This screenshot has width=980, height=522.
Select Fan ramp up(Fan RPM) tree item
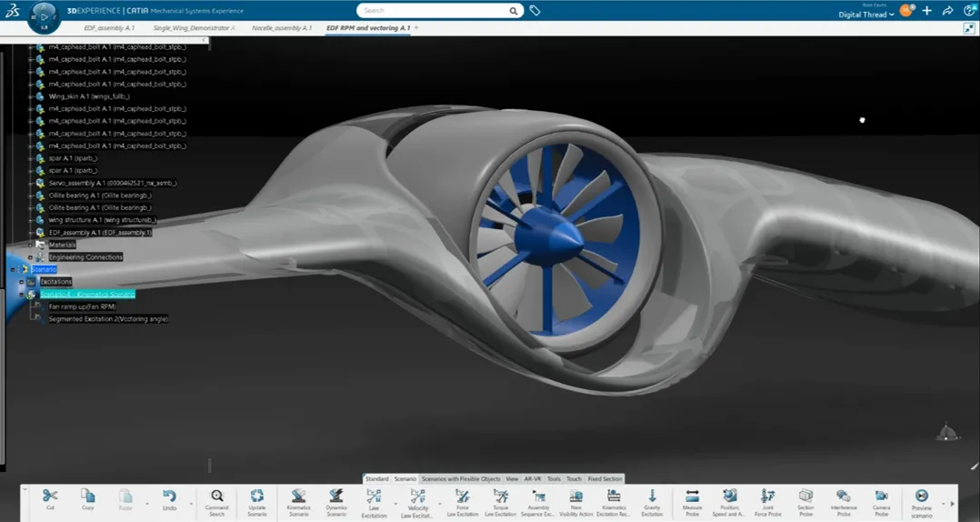click(x=82, y=306)
